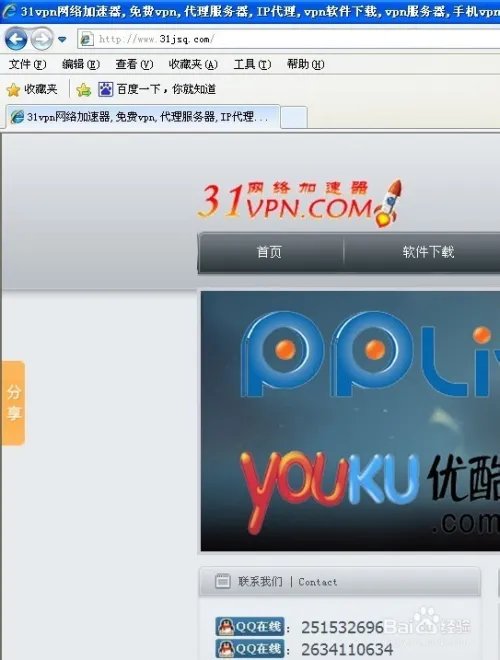Click the 31VPN.COM rocket logo
The image size is (500, 660).
300,203
